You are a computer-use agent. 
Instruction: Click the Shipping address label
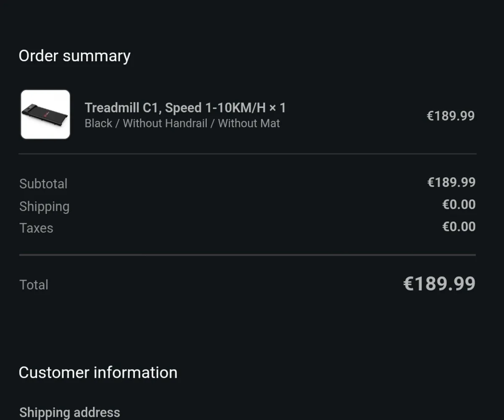pyautogui.click(x=69, y=412)
